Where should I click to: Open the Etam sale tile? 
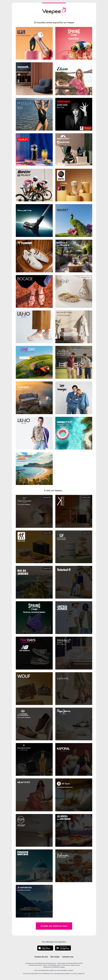coord(74,79)
